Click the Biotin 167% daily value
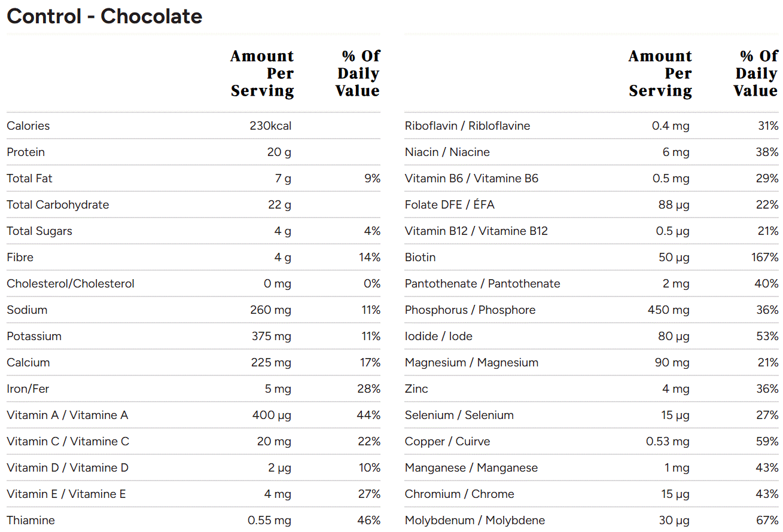 click(x=765, y=257)
